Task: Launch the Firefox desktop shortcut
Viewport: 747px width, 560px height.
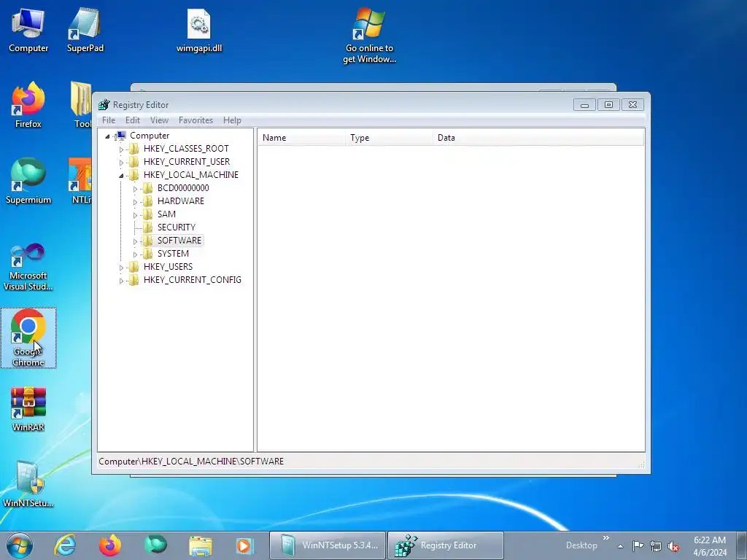Action: pos(28,106)
